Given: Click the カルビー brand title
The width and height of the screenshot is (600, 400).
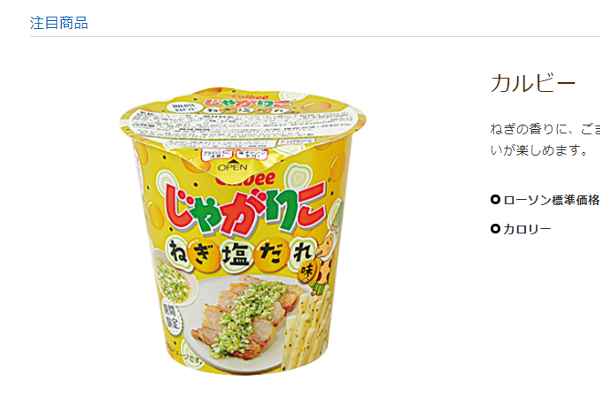Looking at the screenshot, I should (x=533, y=83).
